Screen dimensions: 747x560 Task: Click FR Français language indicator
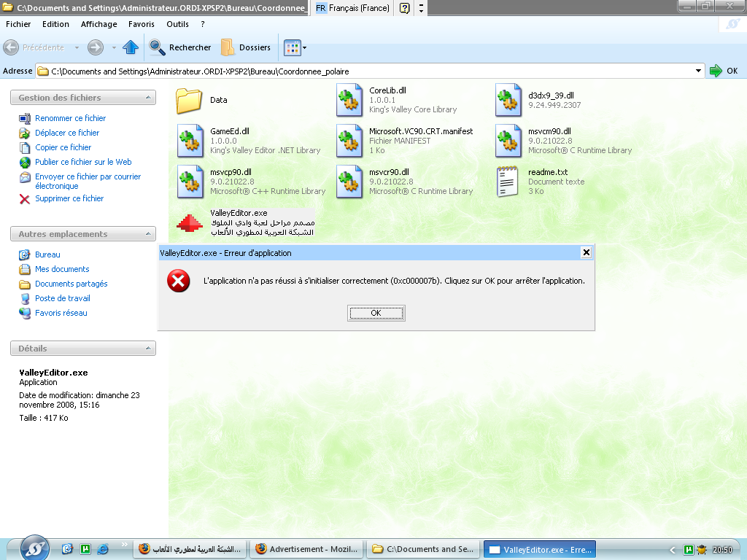[x=352, y=8]
